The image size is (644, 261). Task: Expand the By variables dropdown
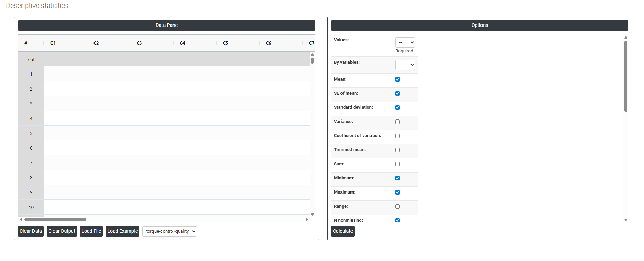405,65
